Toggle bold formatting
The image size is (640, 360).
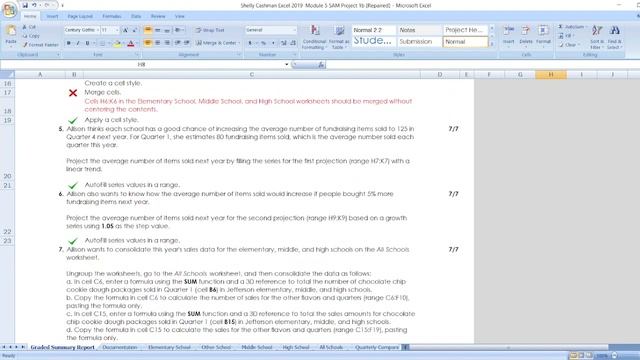69,43
